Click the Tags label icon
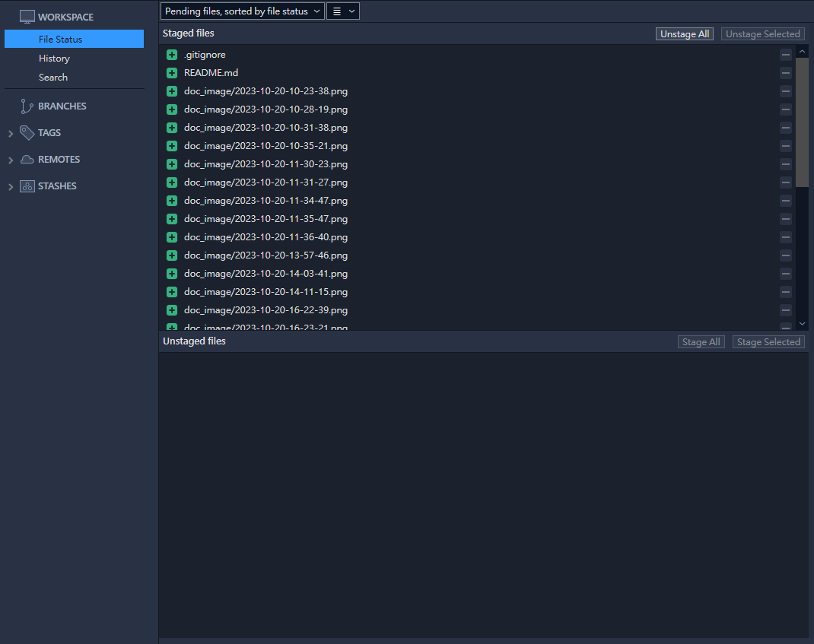This screenshot has height=644, width=814. click(x=27, y=133)
